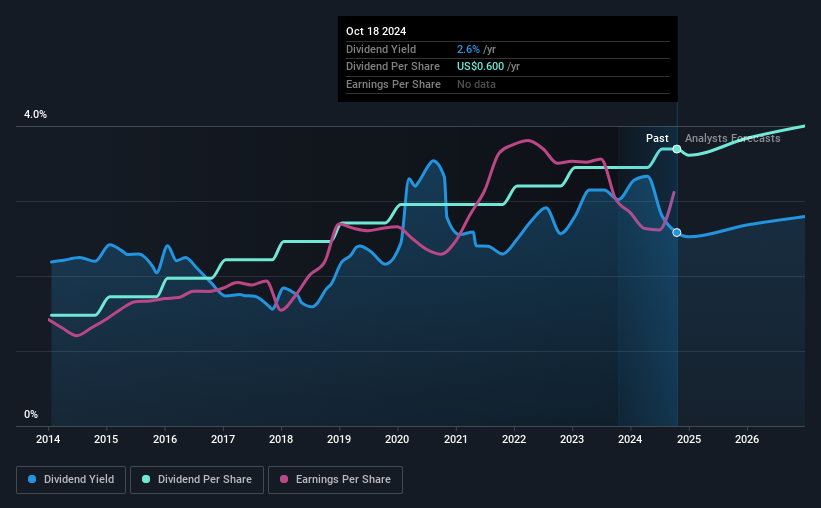821x508 pixels.
Task: Click the 2015 x-axis label
Action: (106, 439)
